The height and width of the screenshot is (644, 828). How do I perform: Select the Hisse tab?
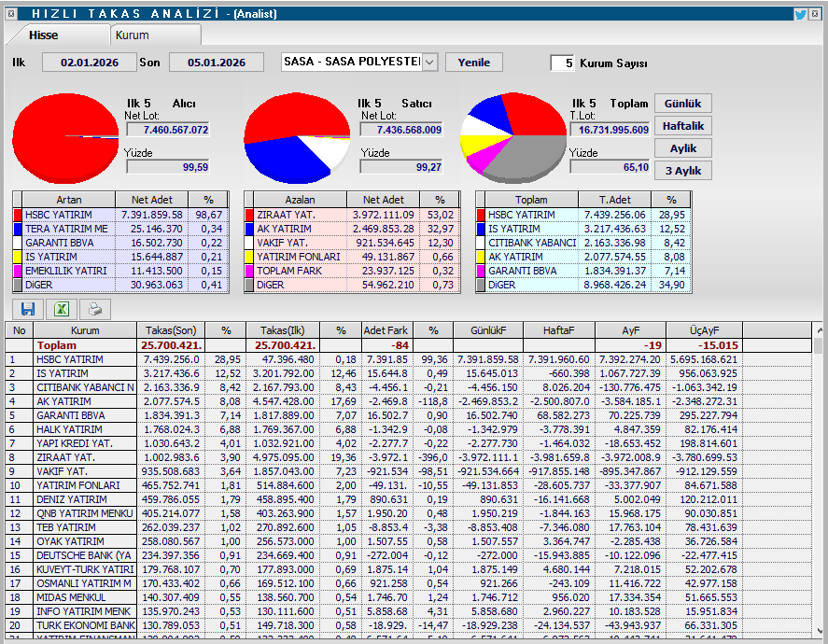pyautogui.click(x=43, y=35)
